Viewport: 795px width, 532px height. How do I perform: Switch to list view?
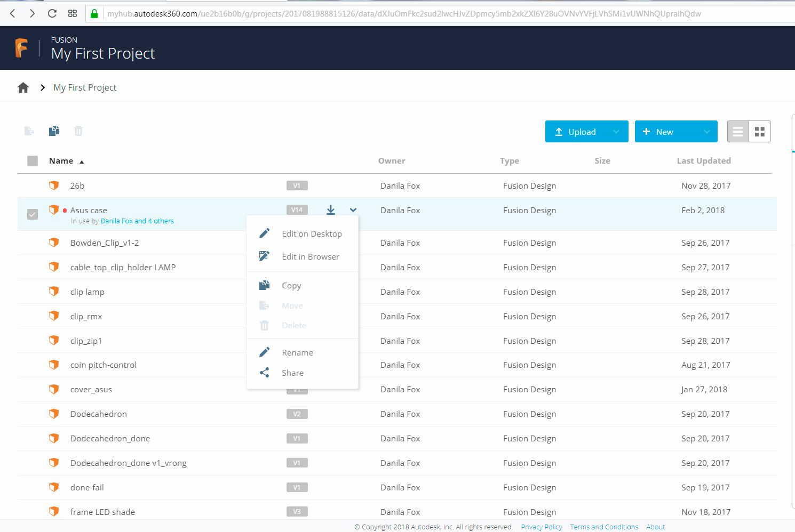coord(738,132)
